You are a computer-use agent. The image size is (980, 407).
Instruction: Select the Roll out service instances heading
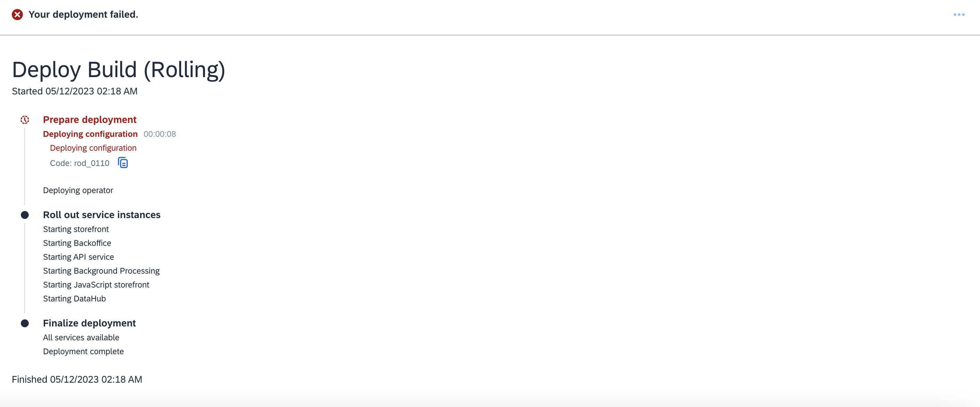pos(102,215)
